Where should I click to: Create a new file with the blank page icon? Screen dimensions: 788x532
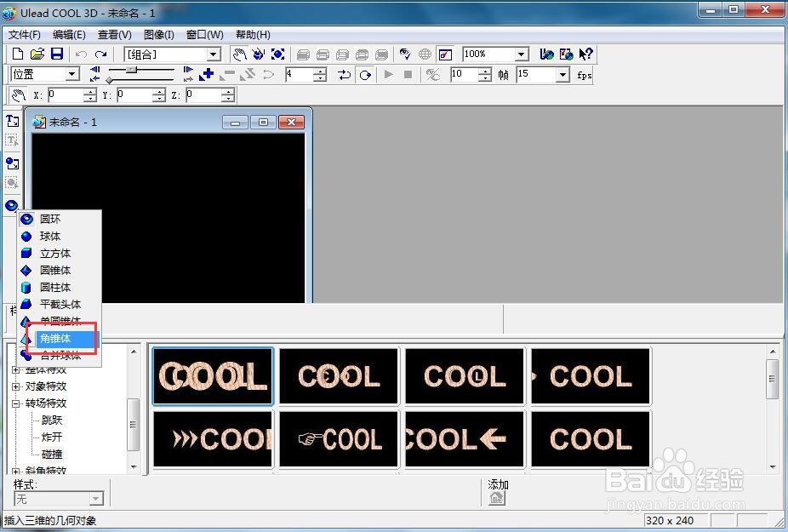point(18,54)
